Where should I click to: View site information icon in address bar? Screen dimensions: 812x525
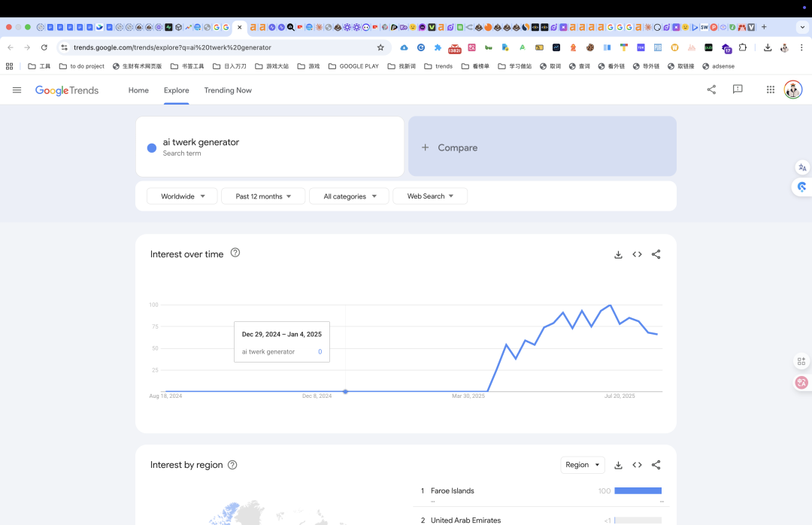click(64, 47)
